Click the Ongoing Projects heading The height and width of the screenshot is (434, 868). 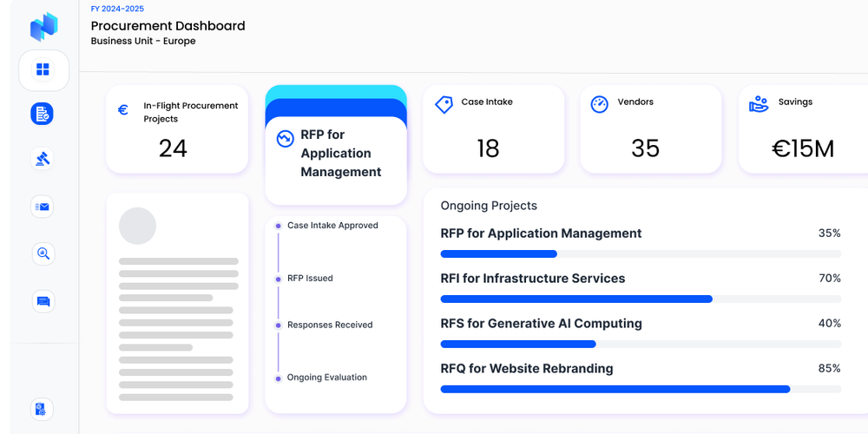tap(489, 206)
